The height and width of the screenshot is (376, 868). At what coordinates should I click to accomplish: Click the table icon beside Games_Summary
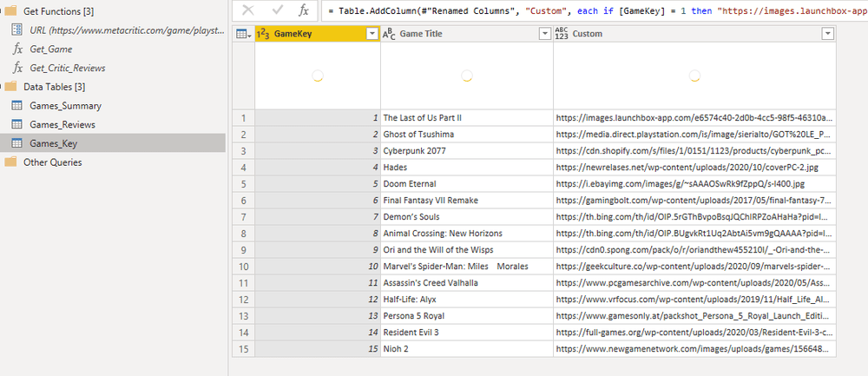[x=17, y=106]
